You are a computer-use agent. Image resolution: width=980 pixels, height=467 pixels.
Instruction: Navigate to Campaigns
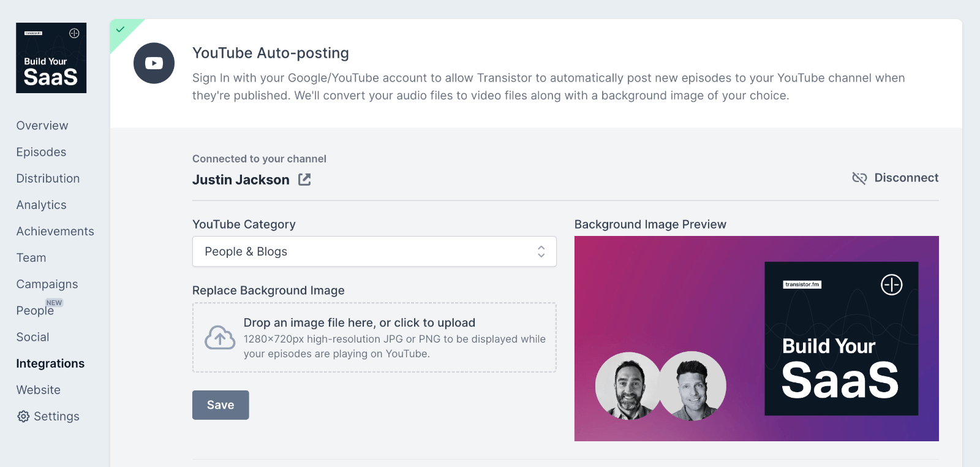[47, 284]
